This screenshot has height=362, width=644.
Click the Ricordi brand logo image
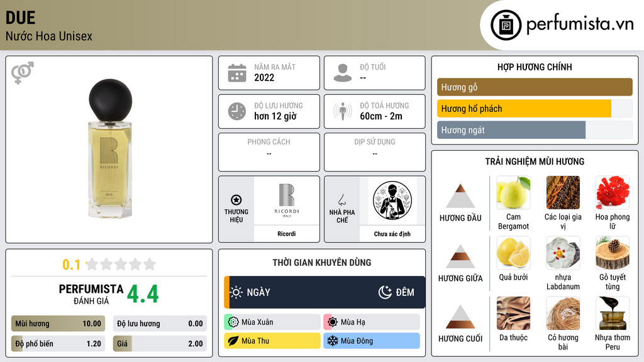tap(286, 200)
